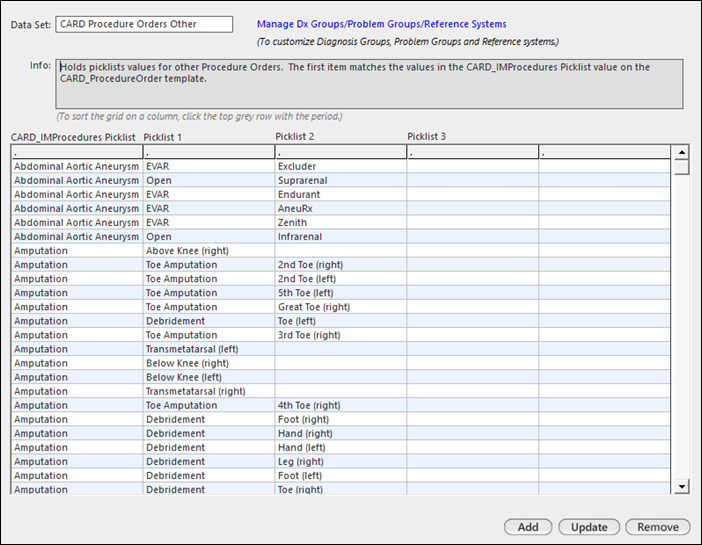Select the Below Knee (right) cell

(x=209, y=363)
